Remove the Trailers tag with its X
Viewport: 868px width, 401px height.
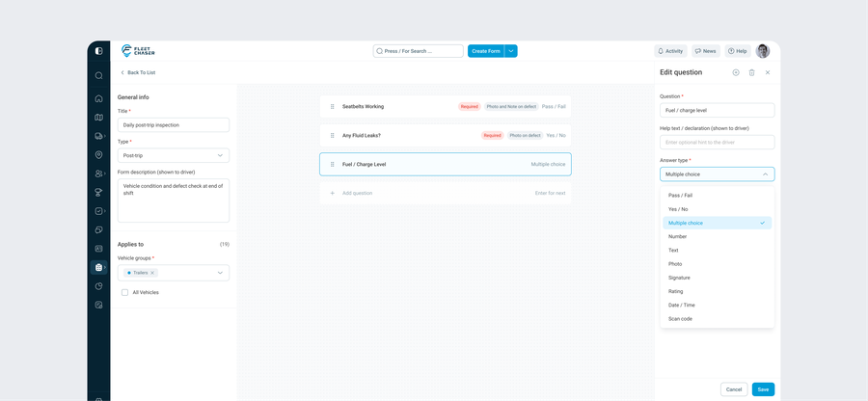pos(152,273)
